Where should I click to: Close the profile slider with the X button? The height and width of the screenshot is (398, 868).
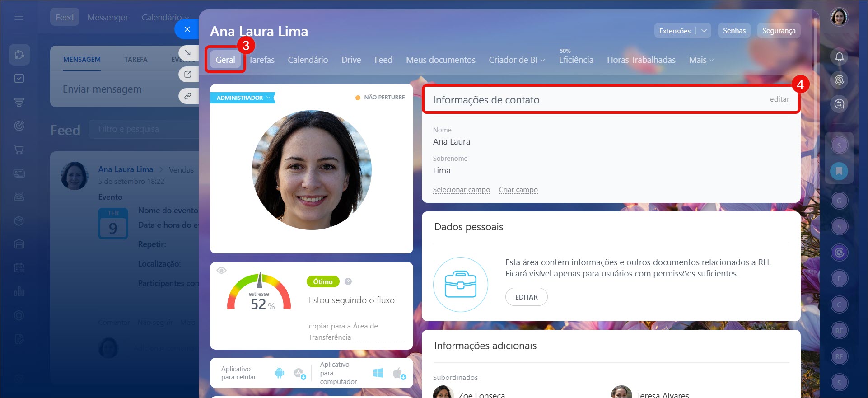187,29
